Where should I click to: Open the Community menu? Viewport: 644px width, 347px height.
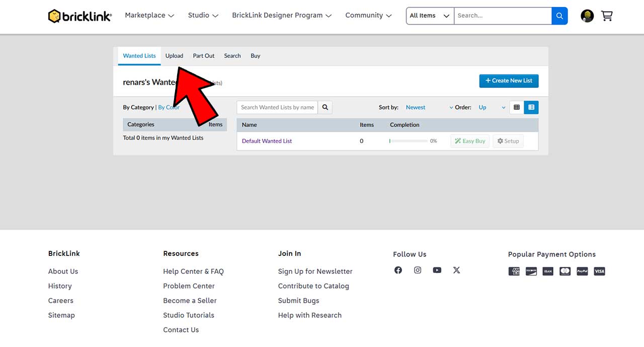click(x=368, y=16)
